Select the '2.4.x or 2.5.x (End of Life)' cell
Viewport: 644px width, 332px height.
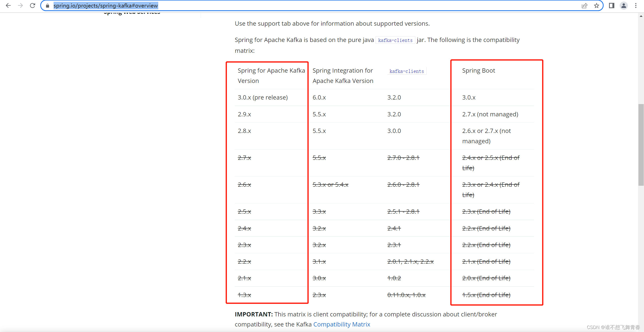(x=491, y=163)
